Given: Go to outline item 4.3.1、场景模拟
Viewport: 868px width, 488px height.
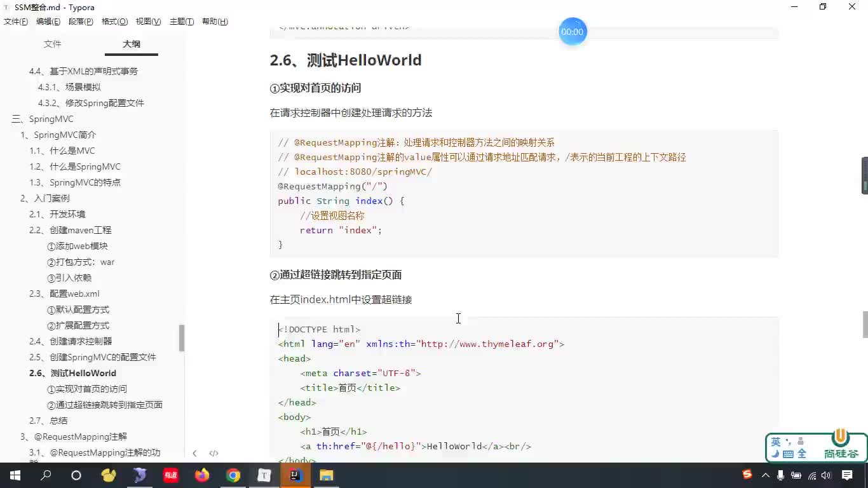Looking at the screenshot, I should [x=69, y=87].
